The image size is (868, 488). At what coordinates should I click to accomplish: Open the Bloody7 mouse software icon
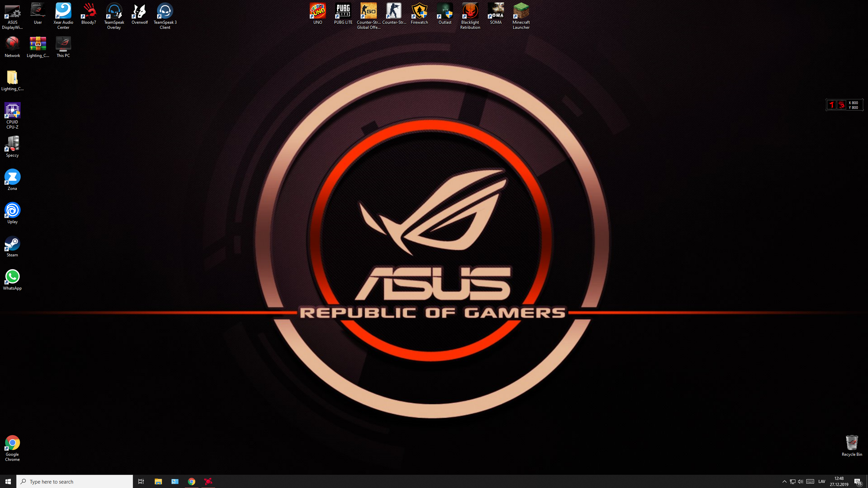(89, 14)
